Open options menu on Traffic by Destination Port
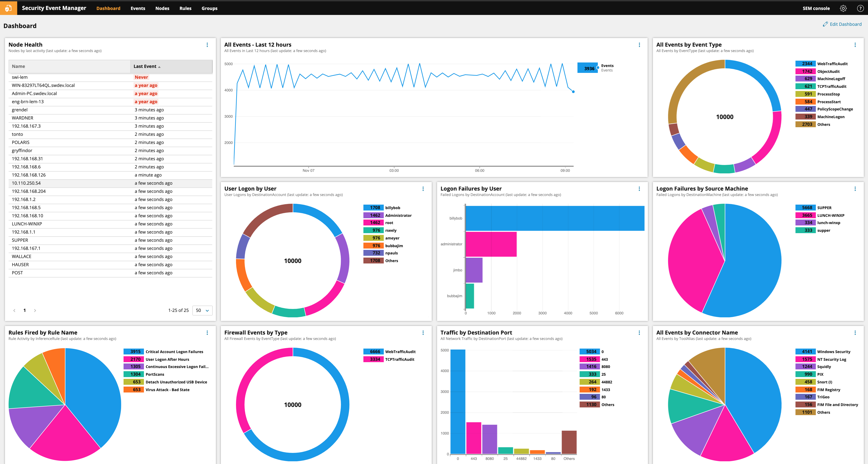This screenshot has width=868, height=464. pyautogui.click(x=639, y=332)
